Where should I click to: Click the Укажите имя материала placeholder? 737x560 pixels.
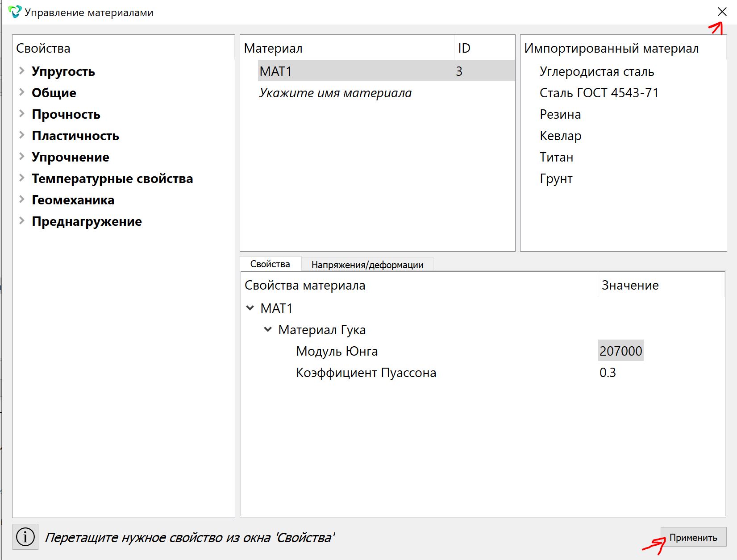(x=335, y=93)
